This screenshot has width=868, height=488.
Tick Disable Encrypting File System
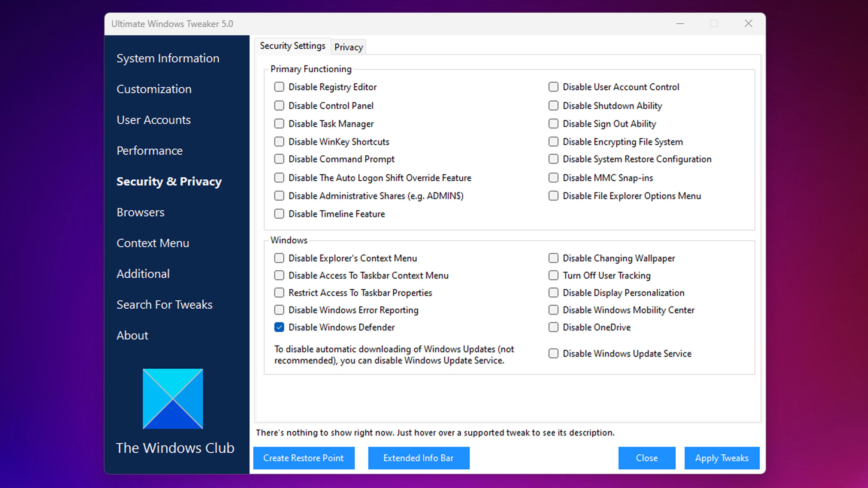tap(553, 142)
